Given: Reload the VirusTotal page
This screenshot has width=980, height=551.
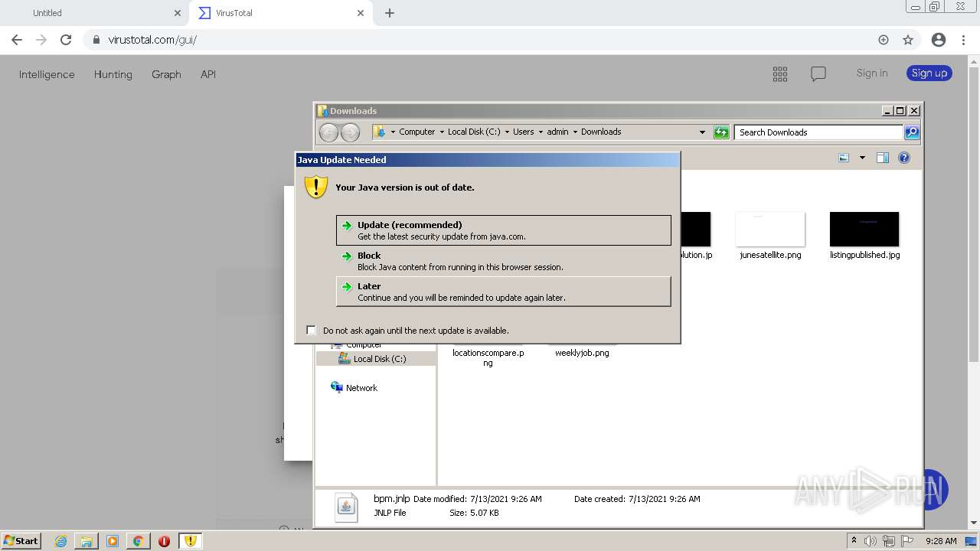Looking at the screenshot, I should (x=66, y=40).
